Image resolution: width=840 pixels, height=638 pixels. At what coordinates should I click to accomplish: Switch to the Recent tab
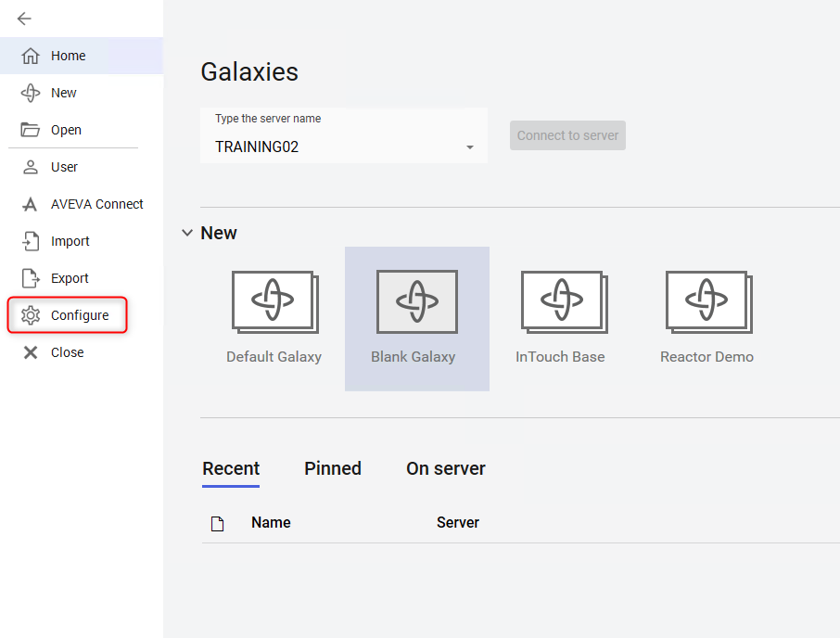pos(231,468)
